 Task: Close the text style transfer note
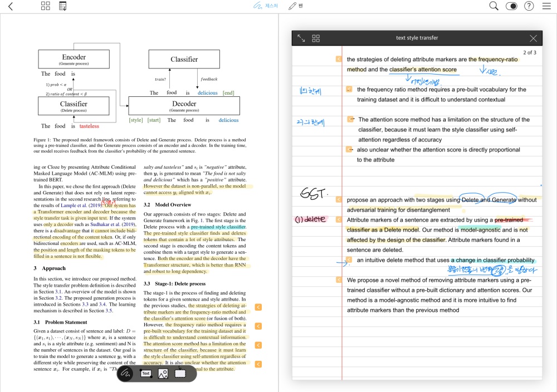coord(533,38)
